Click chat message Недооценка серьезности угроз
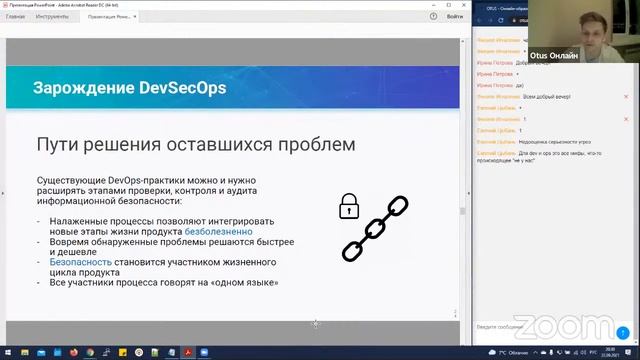 555,142
